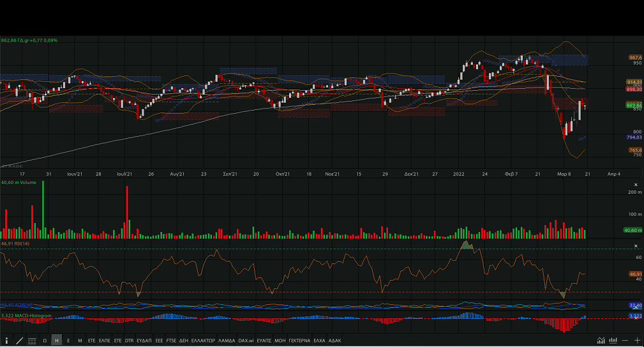
Task: Click the bar chart type icon
Action: [x=613, y=341]
